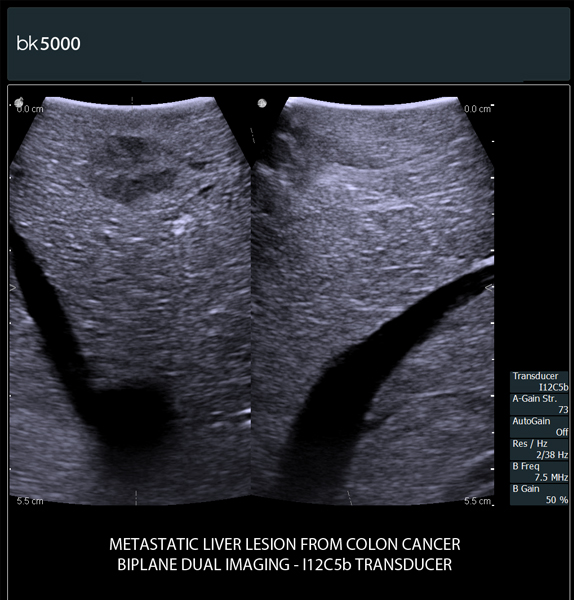Change the B Freq 7.5 MHz setting
Image resolution: width=574 pixels, height=600 pixels.
click(540, 472)
